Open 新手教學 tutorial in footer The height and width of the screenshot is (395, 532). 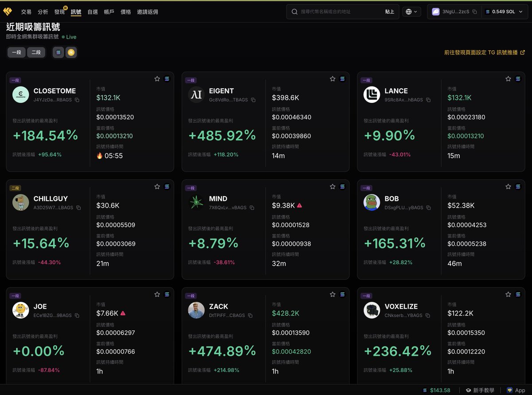point(480,390)
